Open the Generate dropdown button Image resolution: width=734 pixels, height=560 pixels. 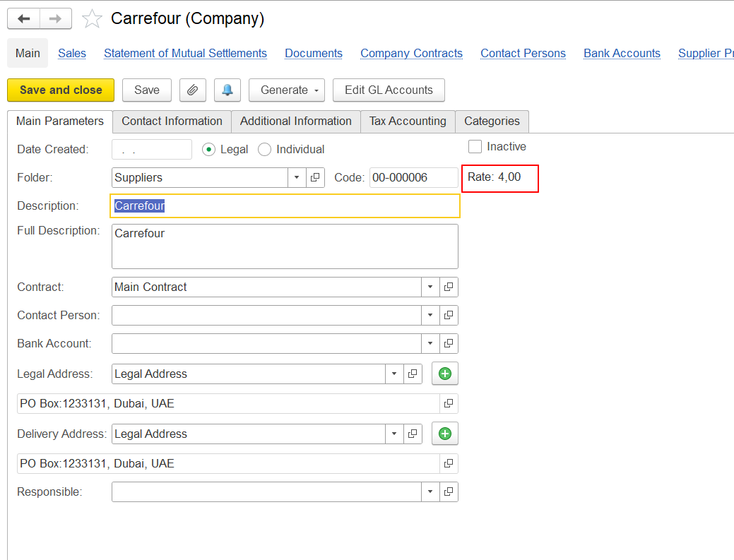(287, 90)
